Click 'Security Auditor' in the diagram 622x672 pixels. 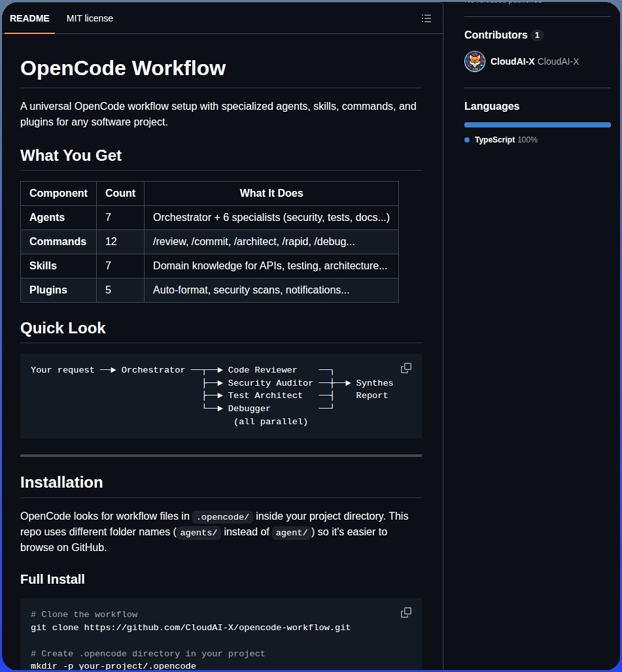coord(271,382)
